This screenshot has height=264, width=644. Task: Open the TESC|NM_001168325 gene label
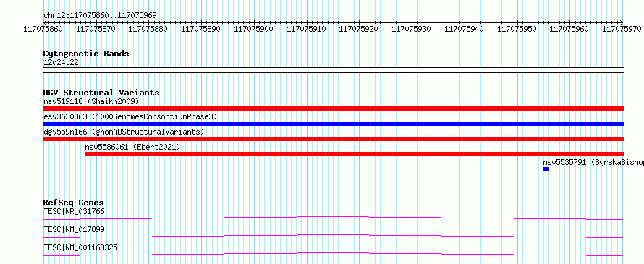point(80,247)
